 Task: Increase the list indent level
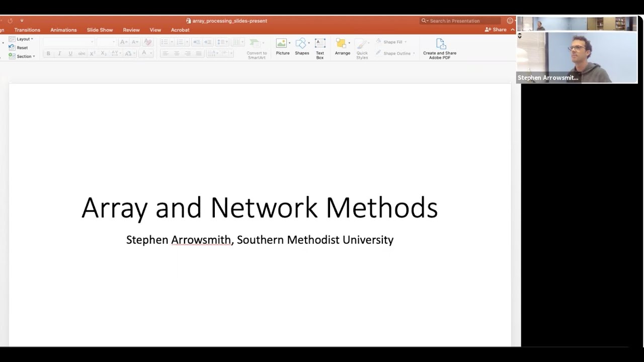pos(207,42)
